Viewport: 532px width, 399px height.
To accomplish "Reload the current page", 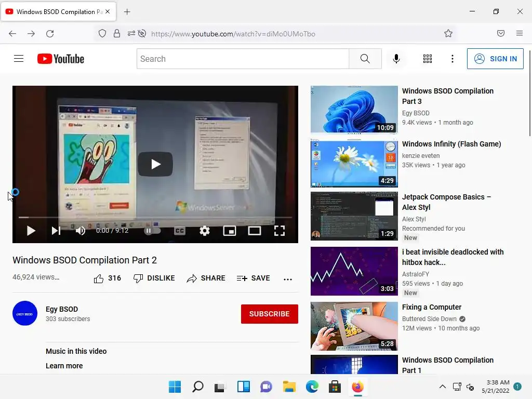I will point(50,34).
